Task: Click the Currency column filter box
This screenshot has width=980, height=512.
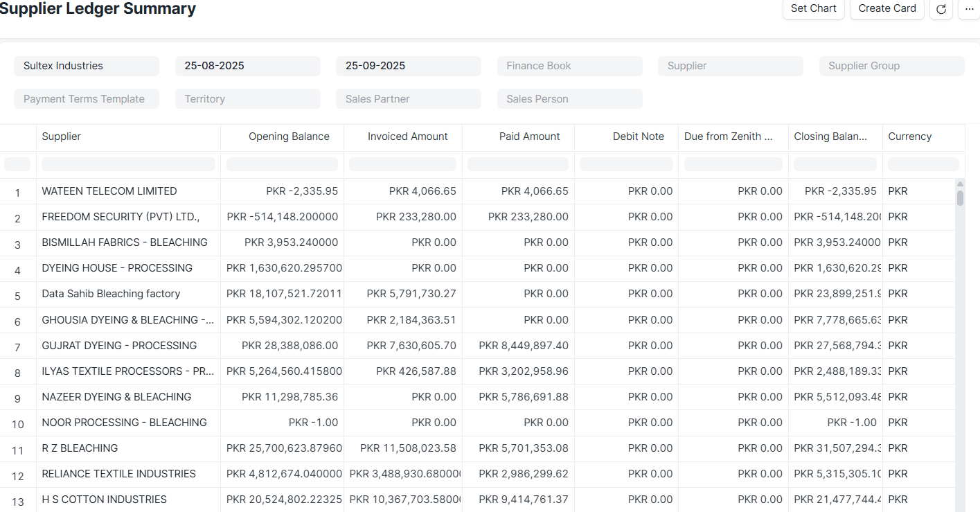Action: pos(924,164)
